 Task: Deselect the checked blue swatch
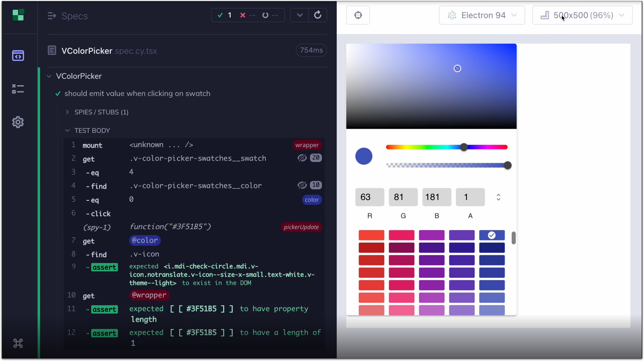[x=492, y=235]
